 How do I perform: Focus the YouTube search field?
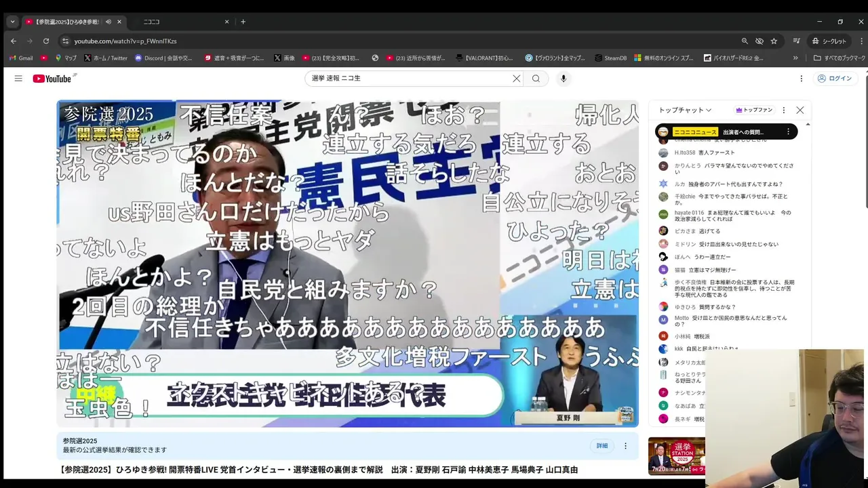[410, 79]
